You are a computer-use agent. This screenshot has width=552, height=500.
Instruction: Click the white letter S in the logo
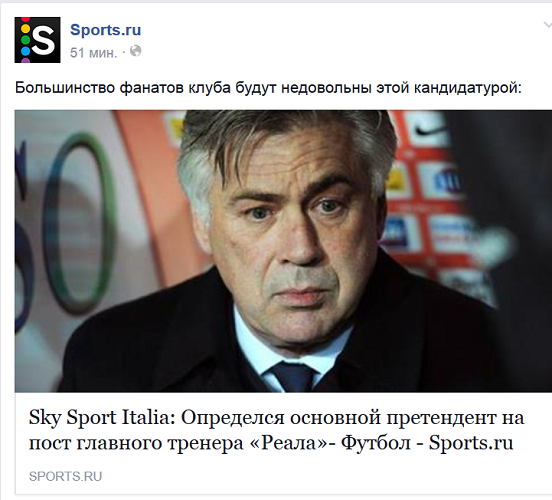coord(43,40)
